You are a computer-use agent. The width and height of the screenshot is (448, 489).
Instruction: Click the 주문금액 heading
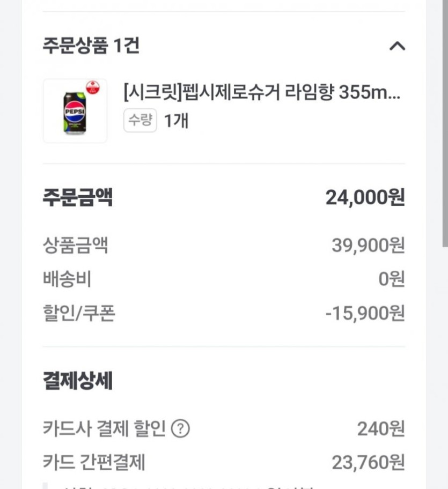pos(78,198)
